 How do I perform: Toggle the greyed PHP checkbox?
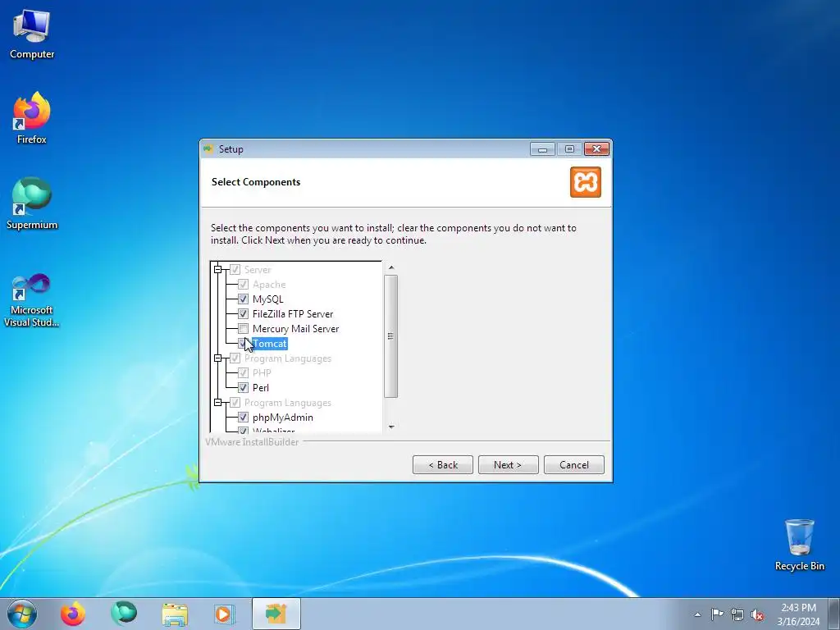coord(243,373)
